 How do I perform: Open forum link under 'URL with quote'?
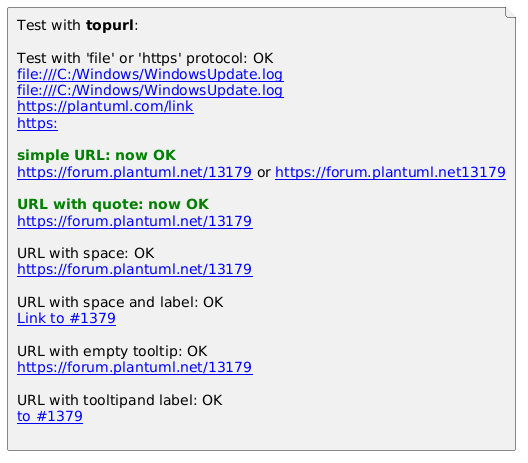(135, 222)
